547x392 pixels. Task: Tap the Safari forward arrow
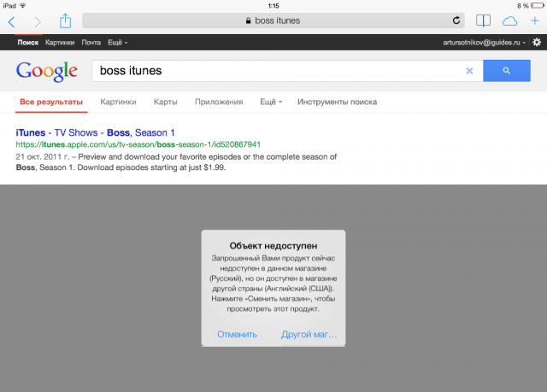click(38, 21)
